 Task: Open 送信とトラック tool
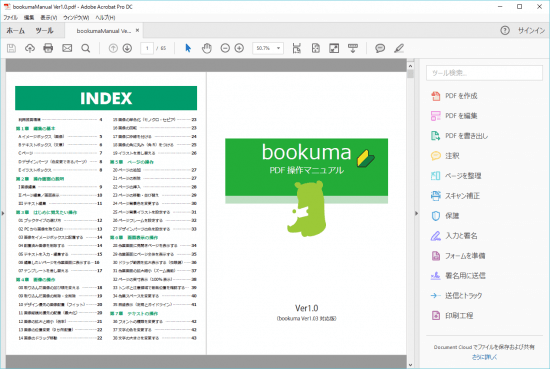[x=456, y=296]
